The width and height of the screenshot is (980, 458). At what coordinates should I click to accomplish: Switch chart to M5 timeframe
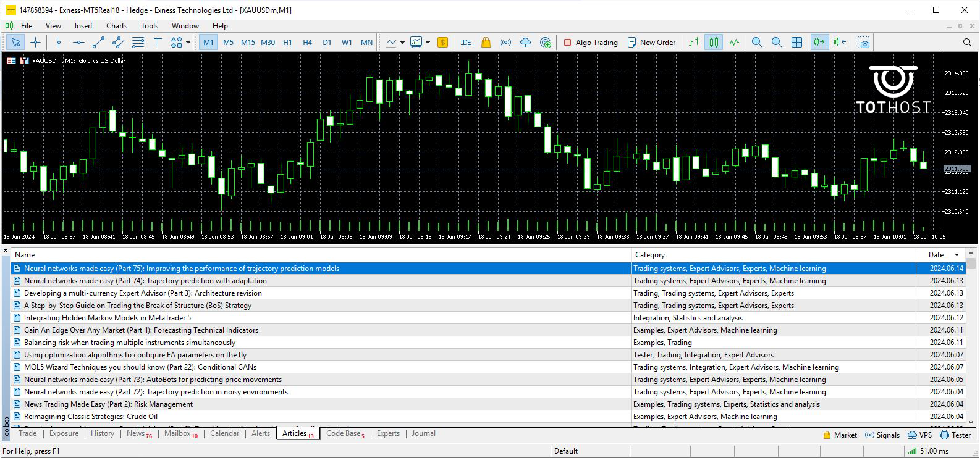click(228, 42)
